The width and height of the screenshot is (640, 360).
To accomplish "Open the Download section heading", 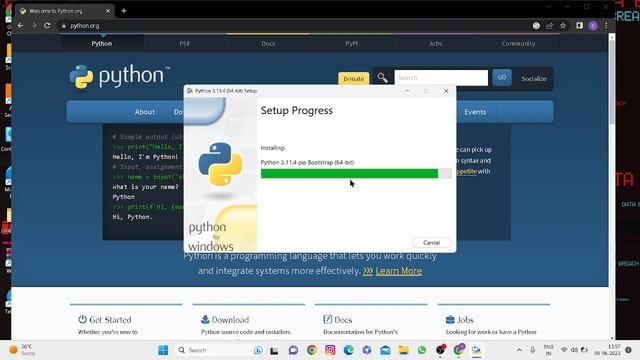I will [x=225, y=320].
